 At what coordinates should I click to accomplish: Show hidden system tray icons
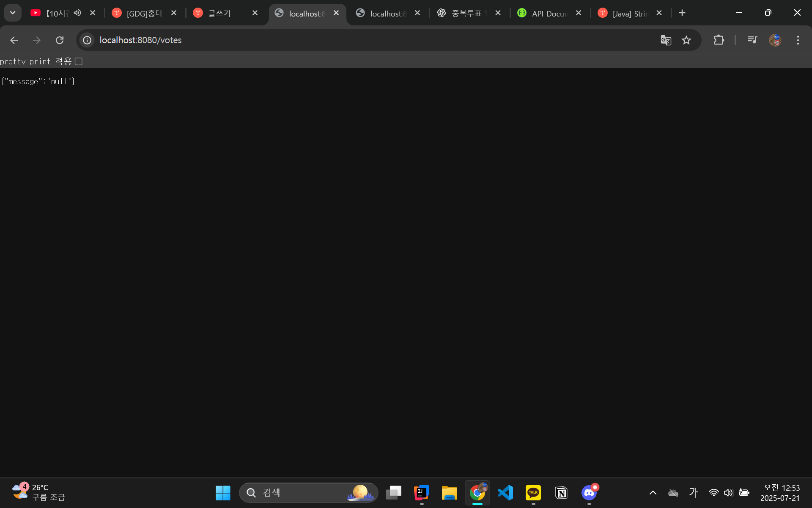[x=653, y=492]
